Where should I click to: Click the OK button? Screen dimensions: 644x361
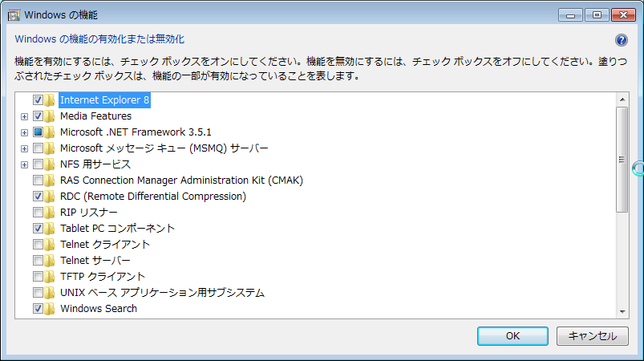click(512, 336)
